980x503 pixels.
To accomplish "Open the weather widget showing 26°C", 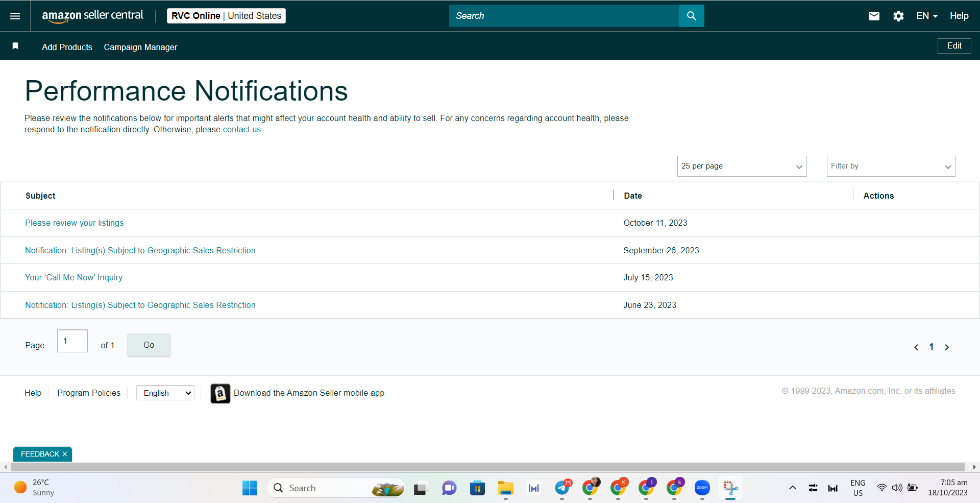I will [34, 488].
